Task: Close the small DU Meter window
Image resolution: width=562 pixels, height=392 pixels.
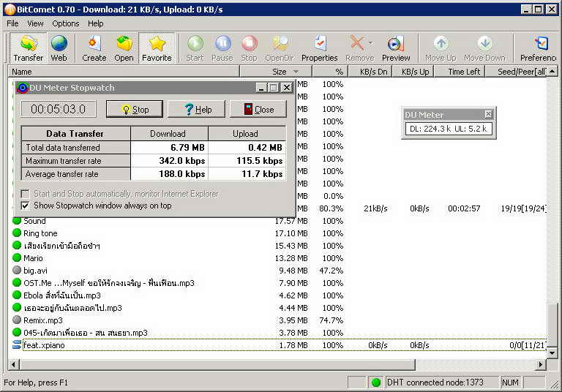Action: click(488, 114)
